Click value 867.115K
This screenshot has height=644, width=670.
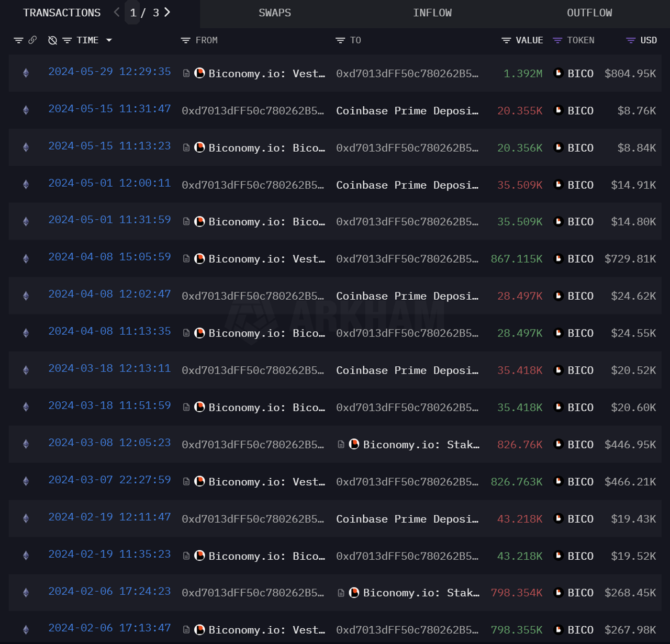coord(517,259)
